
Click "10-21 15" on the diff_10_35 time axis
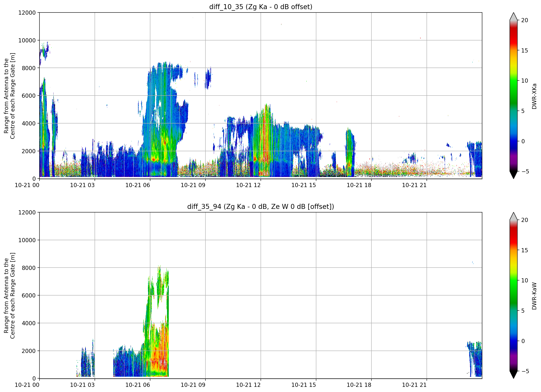click(304, 185)
